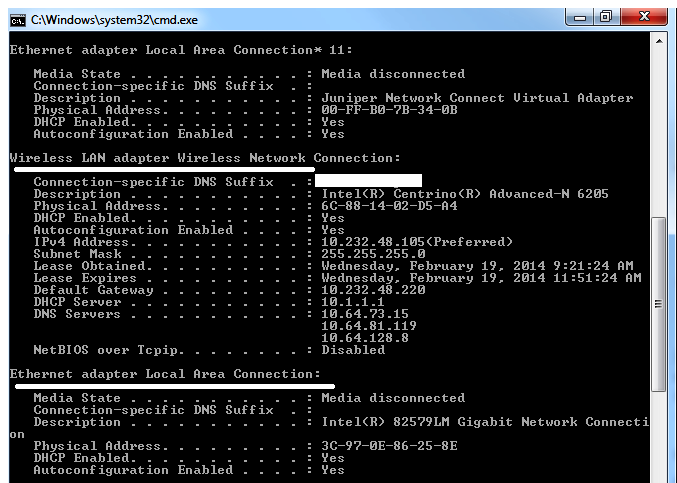
Task: Close the command prompt window
Action: click(x=643, y=17)
